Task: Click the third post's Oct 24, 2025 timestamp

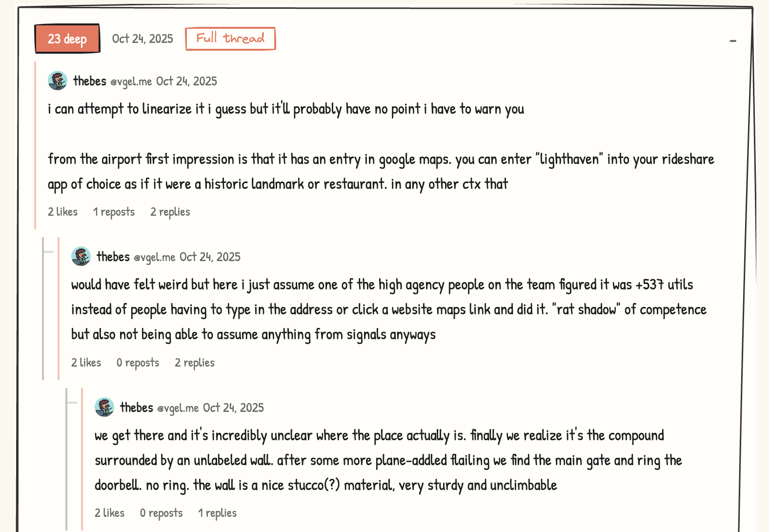Action: click(x=233, y=408)
